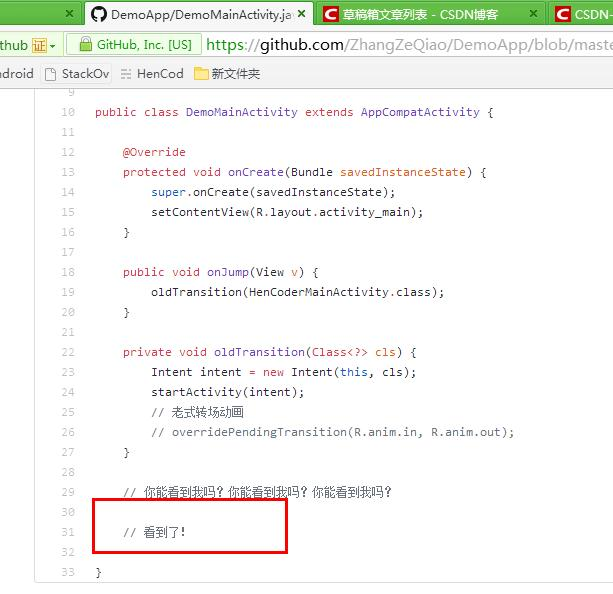Click the orange 证 icon

tap(39, 45)
